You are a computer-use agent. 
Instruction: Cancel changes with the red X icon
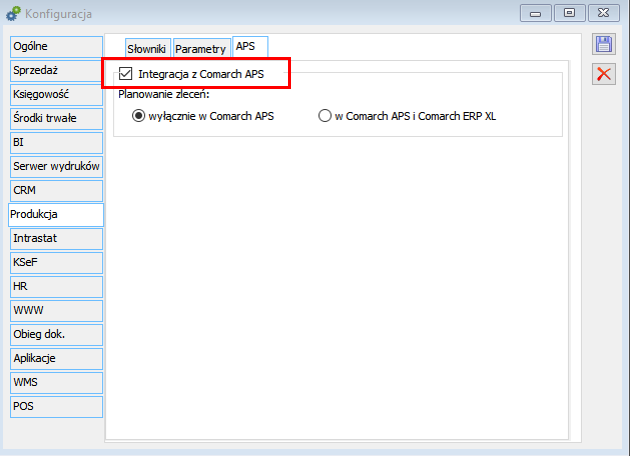(x=603, y=74)
